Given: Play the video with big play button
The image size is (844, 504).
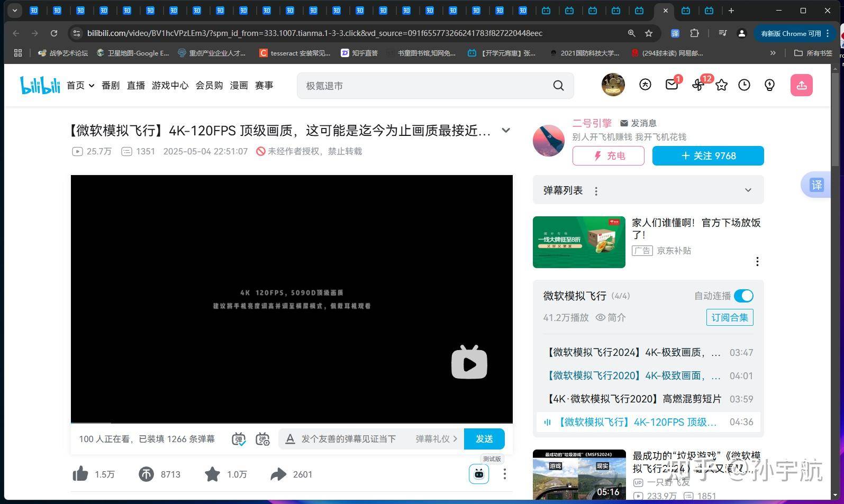Looking at the screenshot, I should pos(469,362).
